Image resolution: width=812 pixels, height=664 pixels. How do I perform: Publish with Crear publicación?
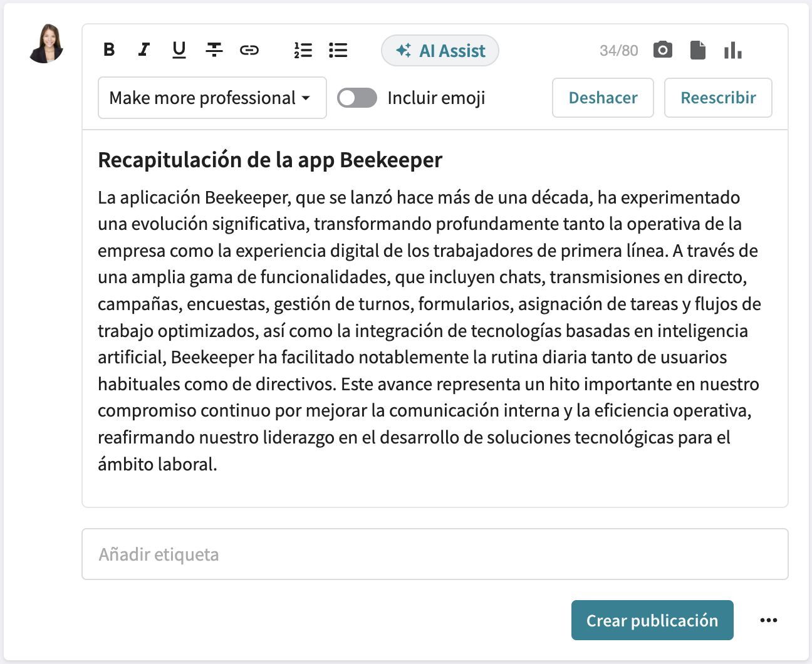[652, 620]
